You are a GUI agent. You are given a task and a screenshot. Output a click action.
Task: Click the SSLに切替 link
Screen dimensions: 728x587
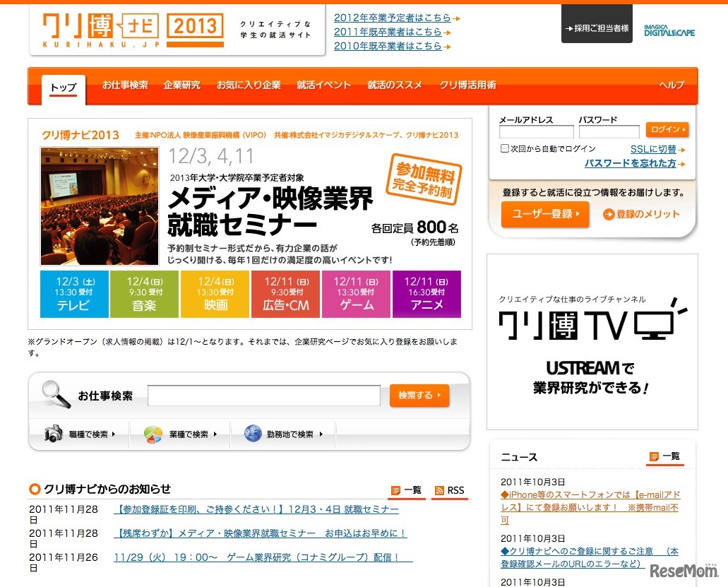tap(653, 149)
